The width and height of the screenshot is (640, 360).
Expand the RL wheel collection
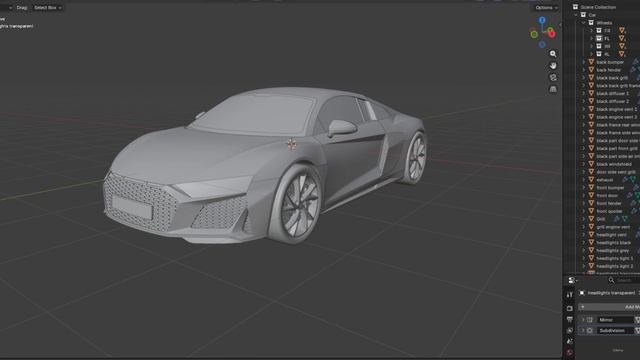591,54
